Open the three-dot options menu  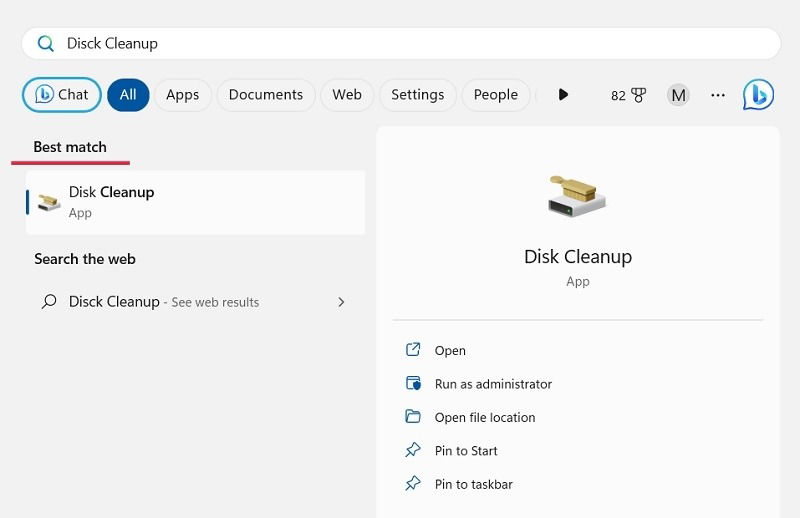[x=718, y=95]
